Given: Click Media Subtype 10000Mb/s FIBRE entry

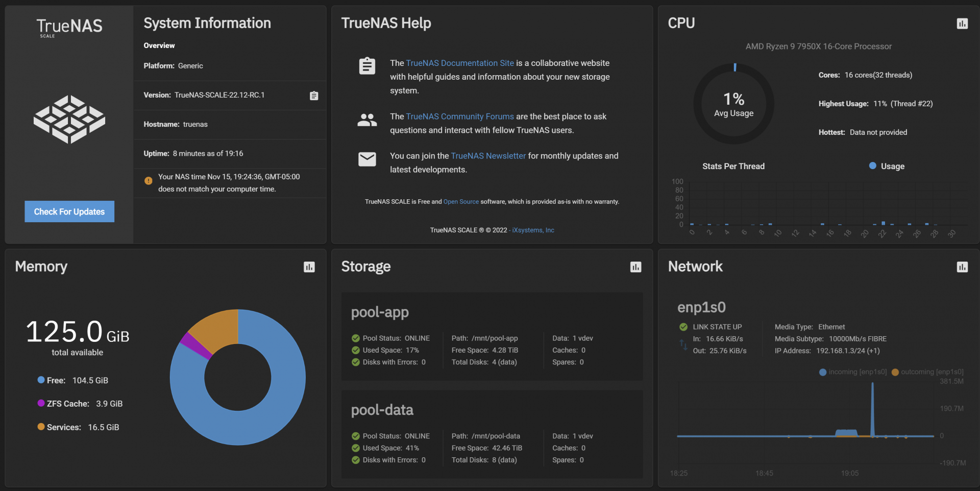Looking at the screenshot, I should click(x=830, y=339).
